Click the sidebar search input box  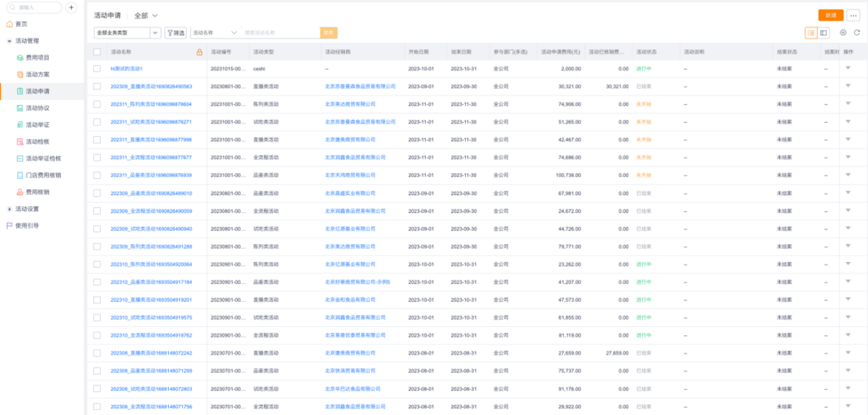34,7
